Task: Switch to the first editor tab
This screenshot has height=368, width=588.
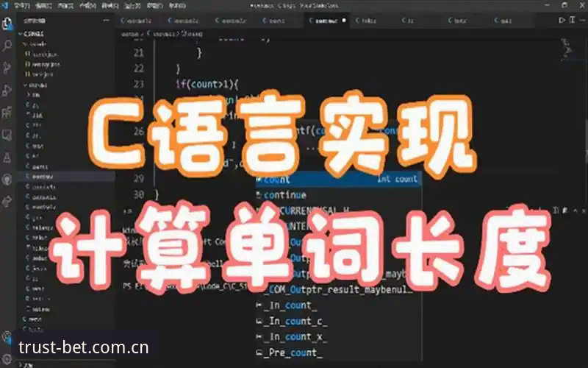Action: (x=136, y=21)
